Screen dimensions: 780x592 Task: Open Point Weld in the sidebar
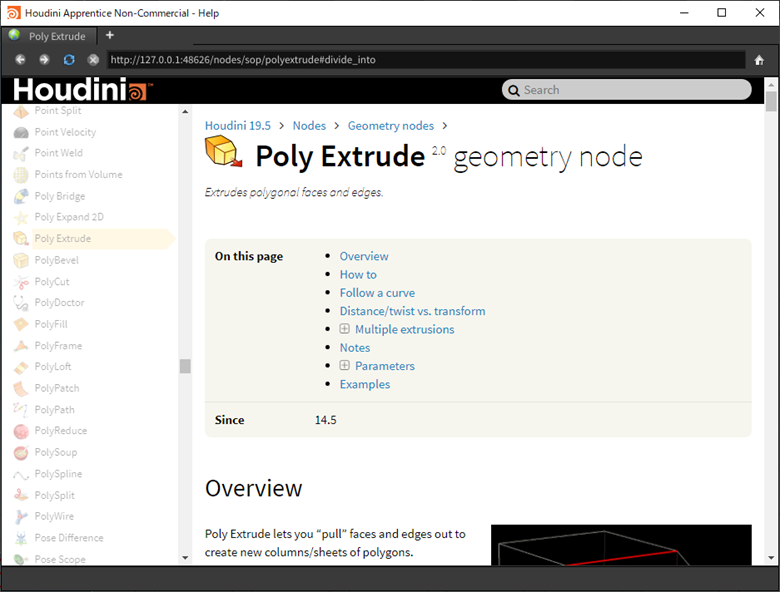click(x=59, y=153)
